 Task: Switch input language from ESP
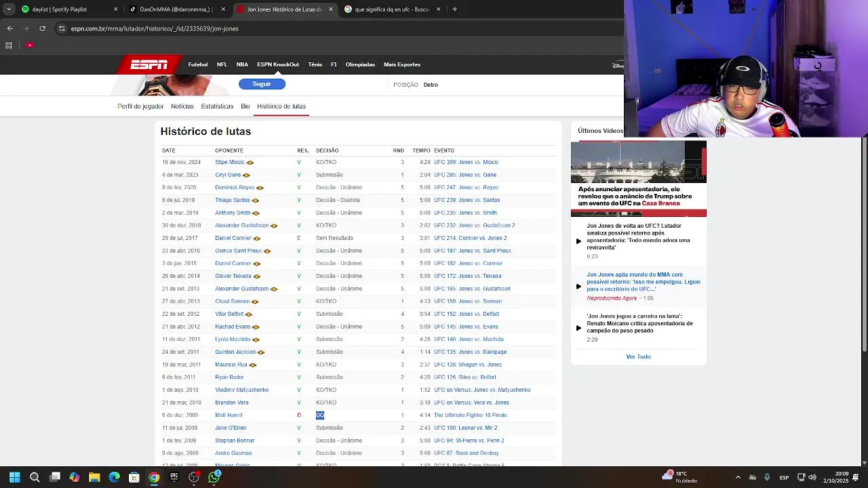coord(784,477)
